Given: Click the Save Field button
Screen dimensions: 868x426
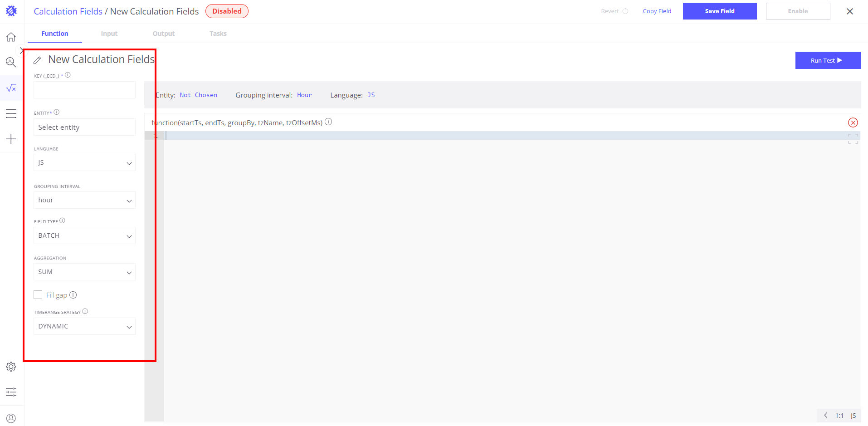Looking at the screenshot, I should click(719, 11).
